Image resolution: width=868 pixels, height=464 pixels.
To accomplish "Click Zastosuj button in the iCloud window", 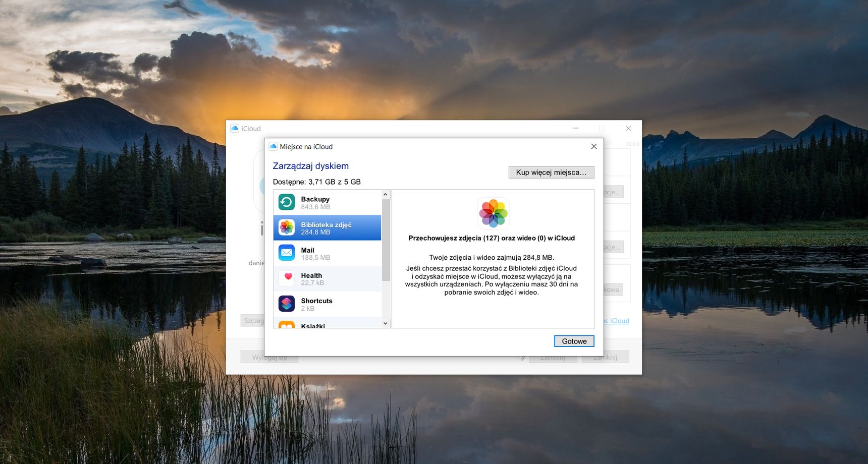I will coord(553,357).
